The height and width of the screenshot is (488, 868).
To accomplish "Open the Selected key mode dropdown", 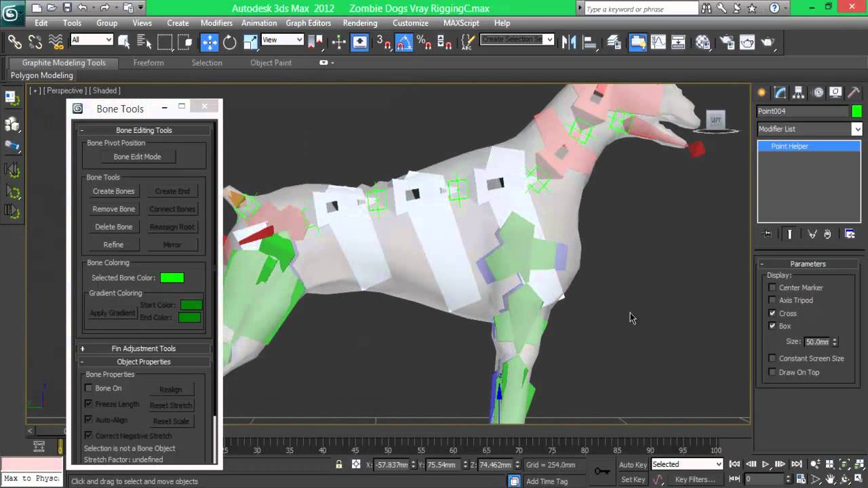I will tap(687, 464).
